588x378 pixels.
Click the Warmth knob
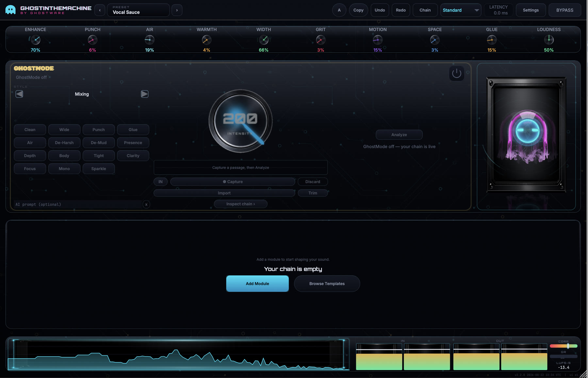pyautogui.click(x=206, y=40)
